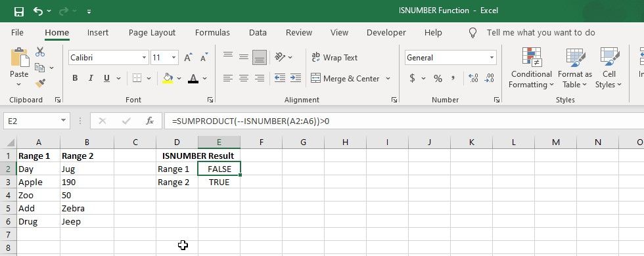Undo the last action

38,11
